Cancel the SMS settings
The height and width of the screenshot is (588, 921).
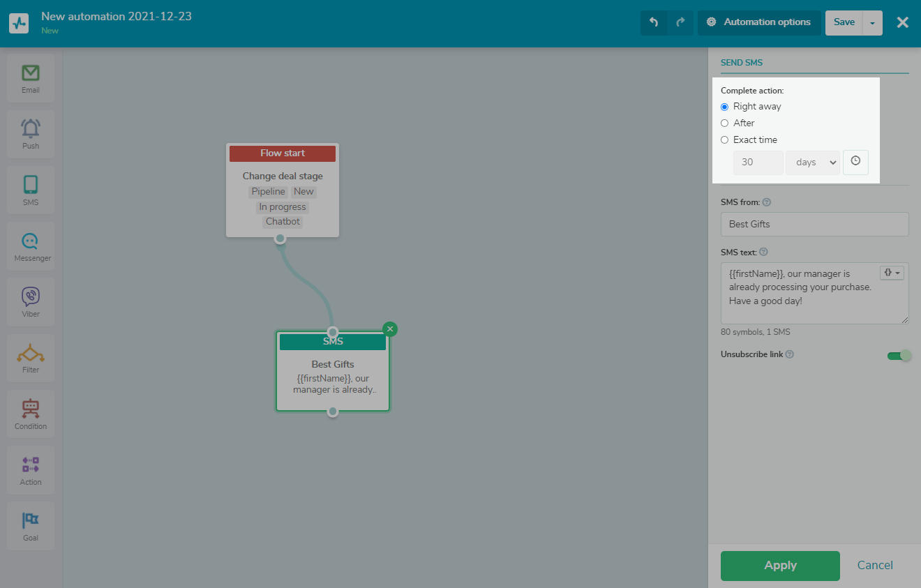(875, 566)
